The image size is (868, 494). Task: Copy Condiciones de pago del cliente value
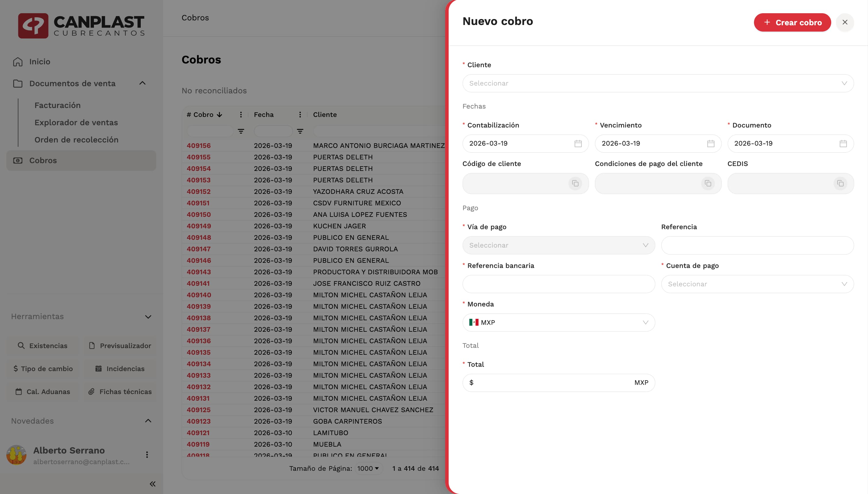(x=708, y=184)
